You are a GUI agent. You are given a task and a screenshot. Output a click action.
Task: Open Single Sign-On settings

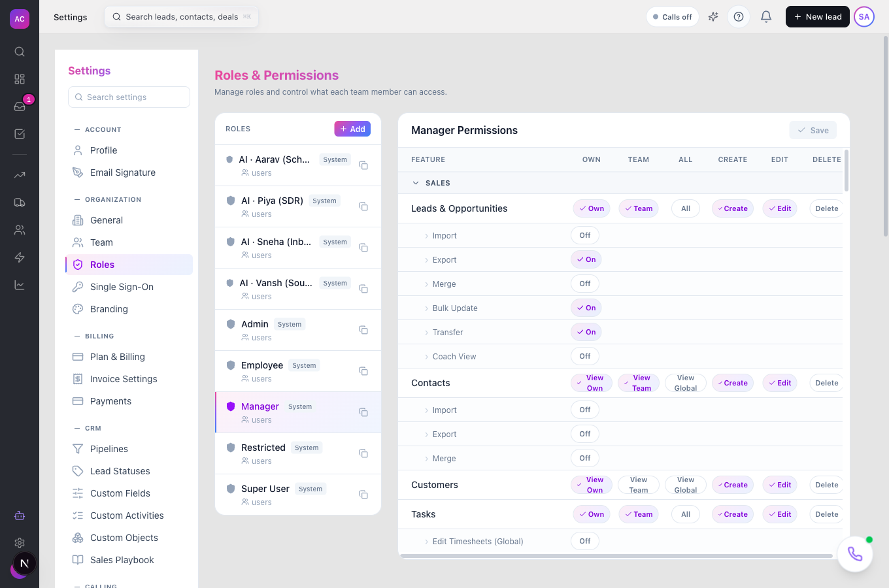[129, 287]
